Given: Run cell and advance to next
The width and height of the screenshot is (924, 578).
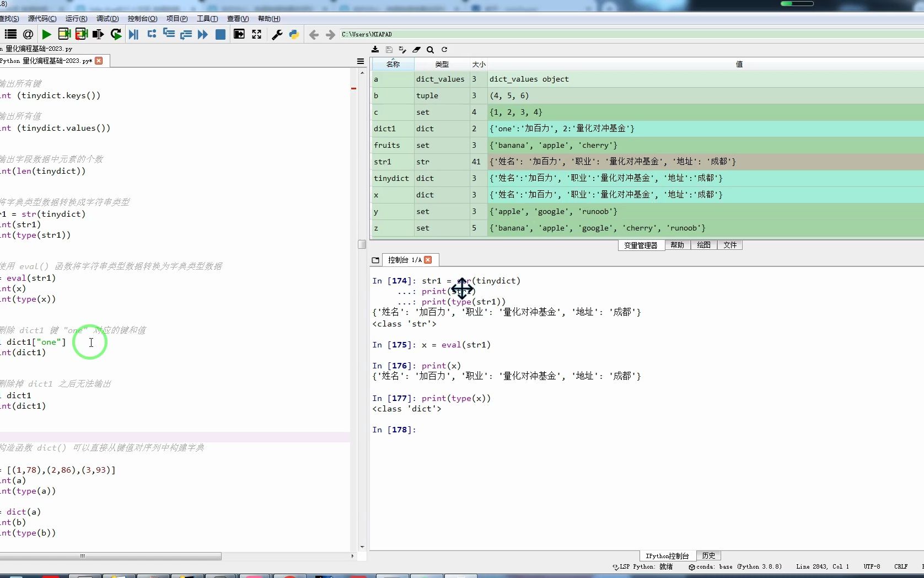Looking at the screenshot, I should point(81,34).
